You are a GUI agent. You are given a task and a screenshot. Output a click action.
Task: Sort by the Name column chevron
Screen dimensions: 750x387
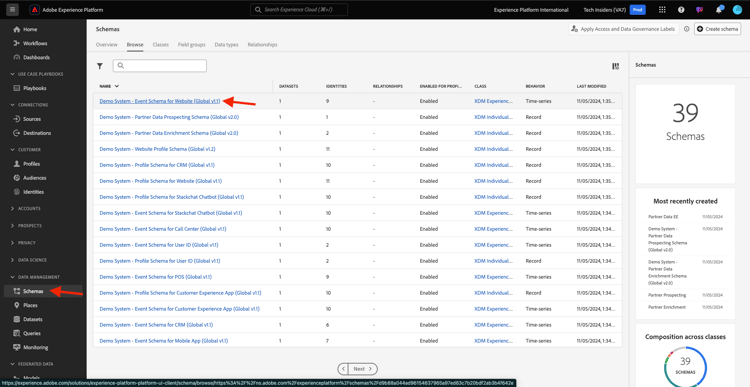pyautogui.click(x=117, y=86)
